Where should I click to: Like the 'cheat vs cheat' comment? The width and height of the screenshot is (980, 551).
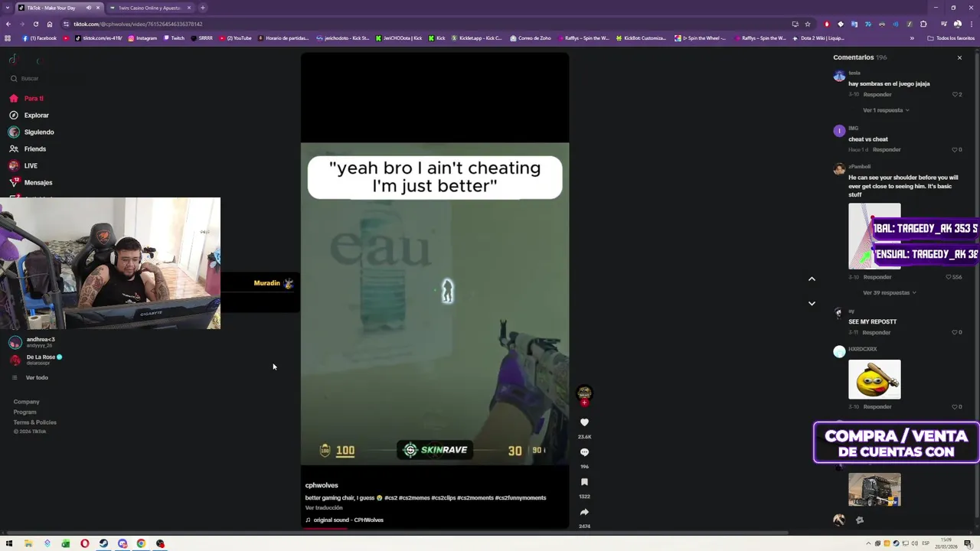[x=955, y=150]
